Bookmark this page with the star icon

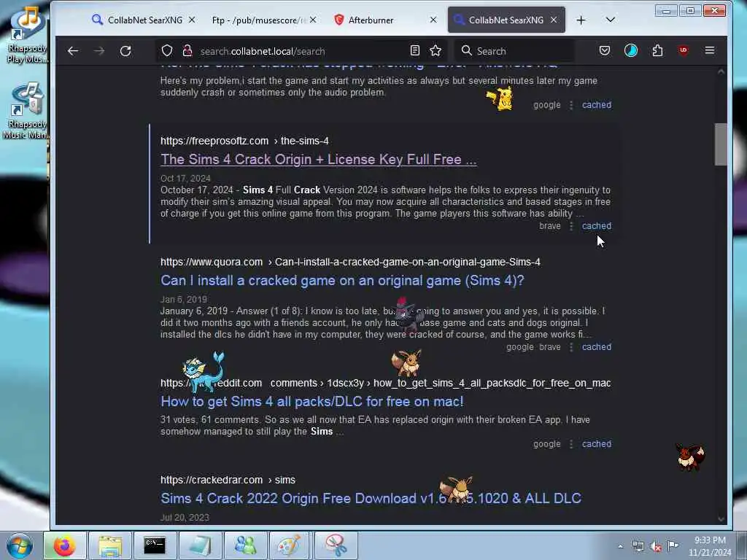coord(436,50)
